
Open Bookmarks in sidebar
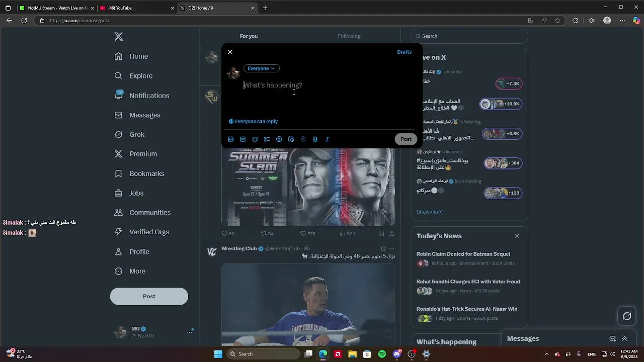pos(139,173)
